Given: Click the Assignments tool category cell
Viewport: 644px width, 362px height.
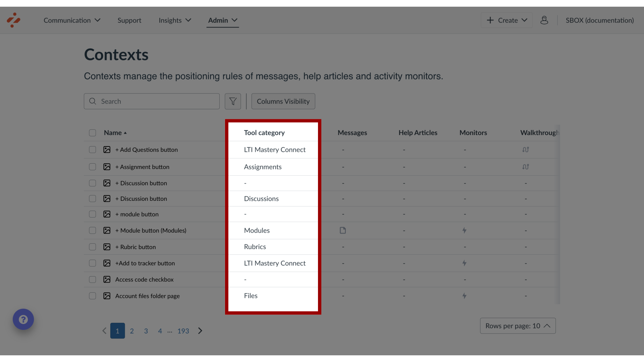Looking at the screenshot, I should (x=263, y=167).
